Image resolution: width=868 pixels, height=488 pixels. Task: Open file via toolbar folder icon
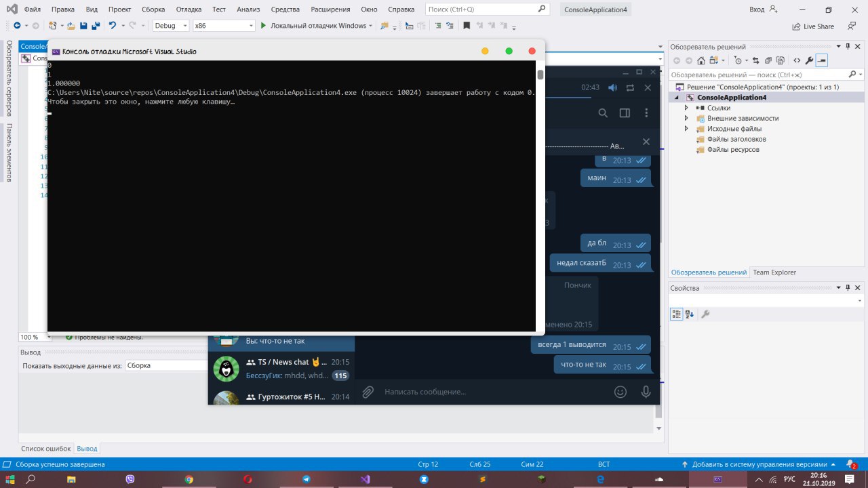point(71,26)
